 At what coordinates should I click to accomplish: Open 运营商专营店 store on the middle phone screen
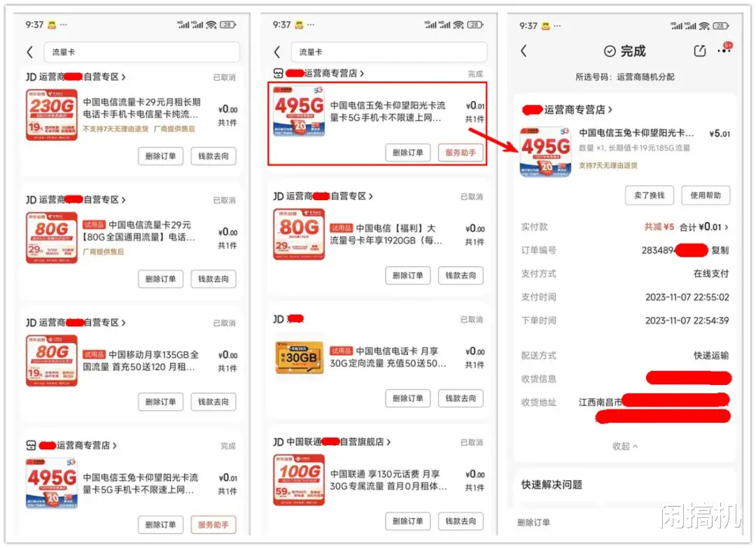[x=318, y=73]
